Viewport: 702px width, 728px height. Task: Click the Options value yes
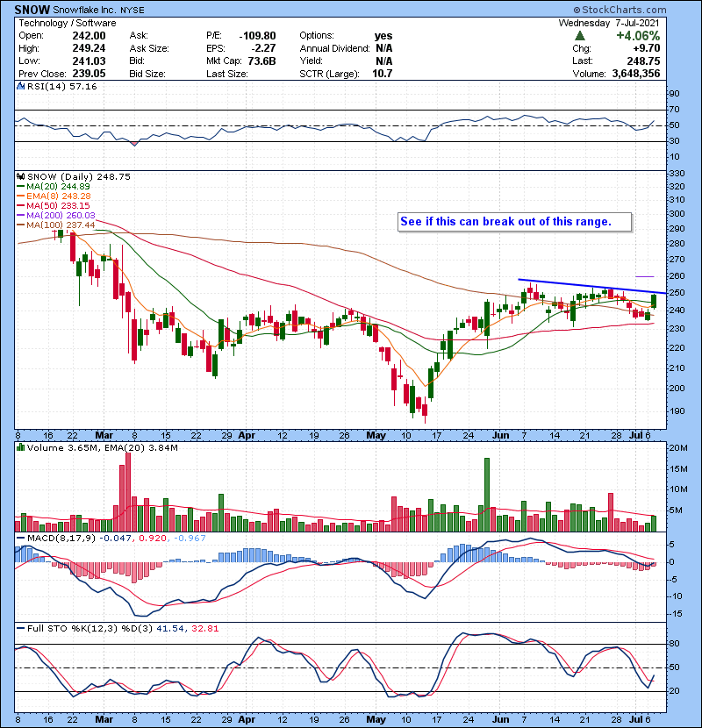pyautogui.click(x=383, y=36)
